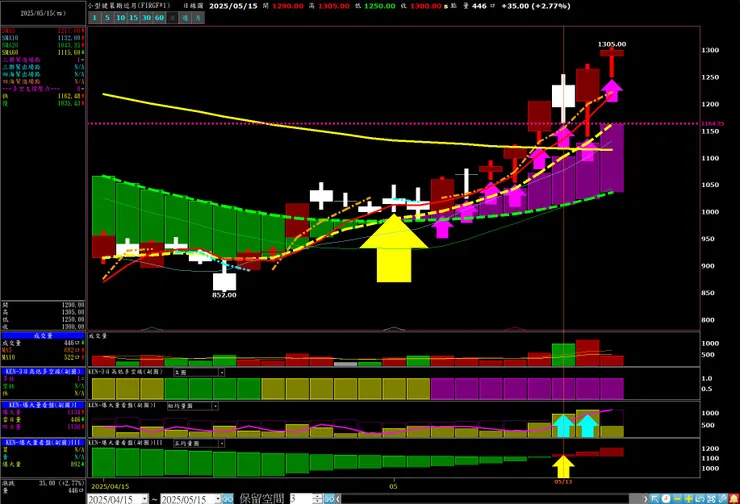
Task: Select the 10-minute timeframe button
Action: 120,18
